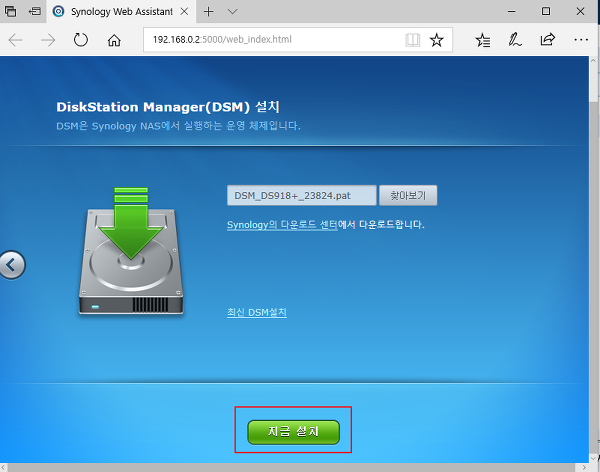Image resolution: width=600 pixels, height=472 pixels.
Task: Click the scroll up arrow of scrollbar
Action: (x=594, y=60)
